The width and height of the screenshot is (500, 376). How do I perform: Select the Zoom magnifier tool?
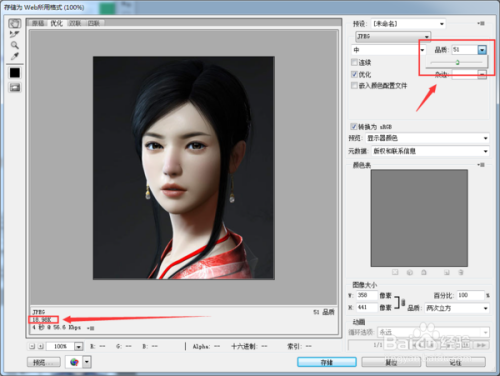click(x=15, y=45)
